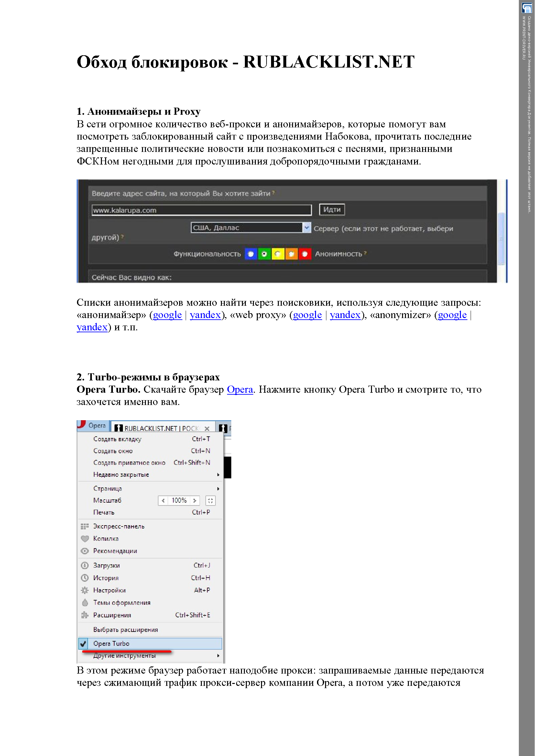Click the www.kalarupa.com address field
Screen dimensions: 535x756
click(202, 210)
